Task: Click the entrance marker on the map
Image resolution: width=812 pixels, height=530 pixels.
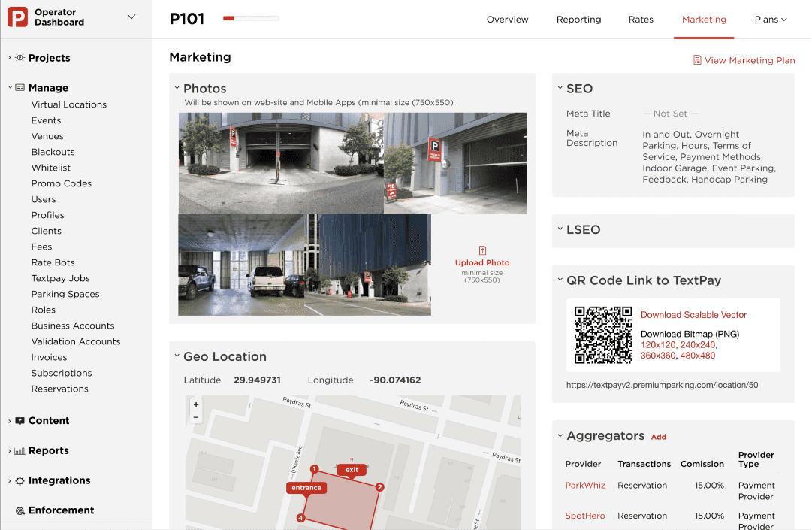Action: (306, 488)
